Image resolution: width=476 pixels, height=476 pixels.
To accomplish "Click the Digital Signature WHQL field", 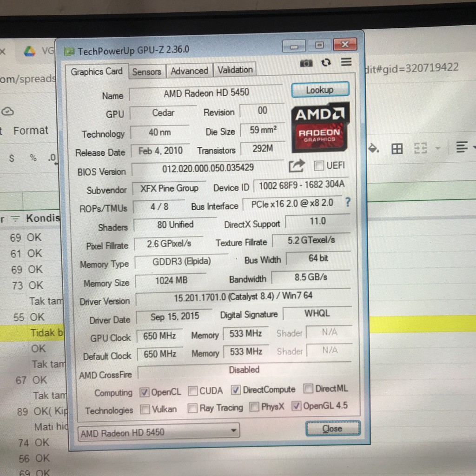I will tap(317, 314).
